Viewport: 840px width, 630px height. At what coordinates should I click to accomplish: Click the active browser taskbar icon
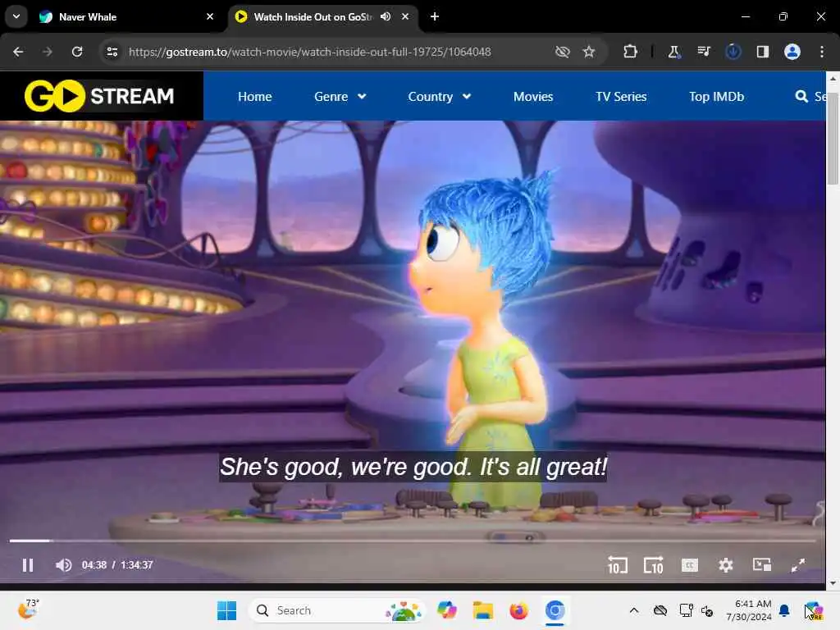click(555, 610)
